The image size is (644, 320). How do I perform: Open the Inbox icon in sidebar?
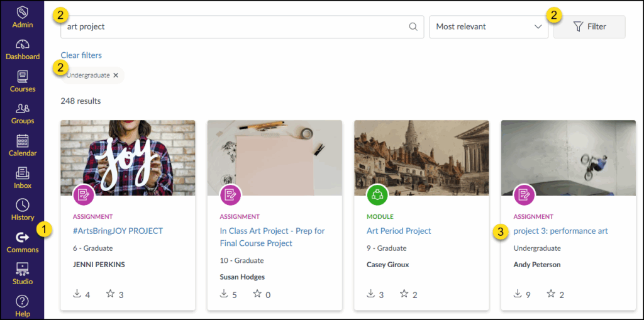(22, 173)
